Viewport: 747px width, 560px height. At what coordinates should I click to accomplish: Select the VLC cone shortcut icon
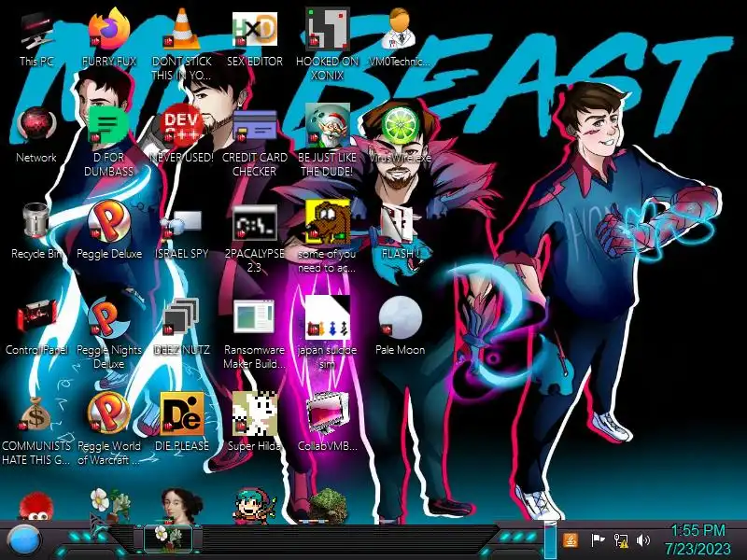181,30
